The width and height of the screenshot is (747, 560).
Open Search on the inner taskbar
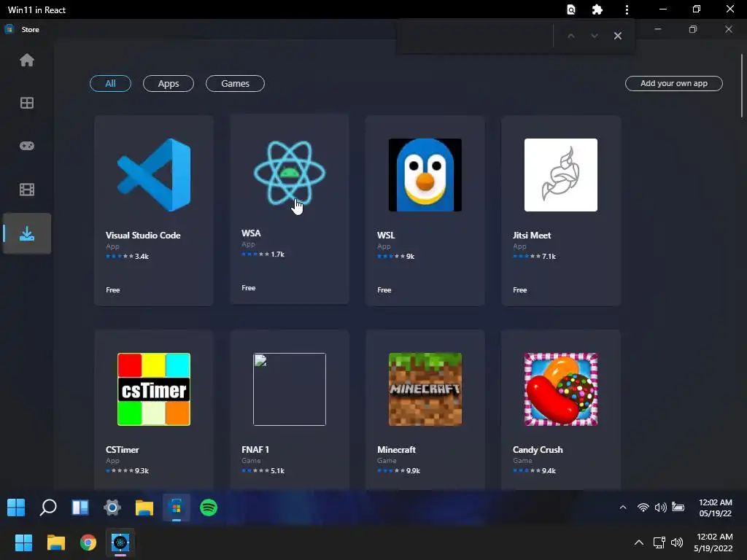click(47, 507)
